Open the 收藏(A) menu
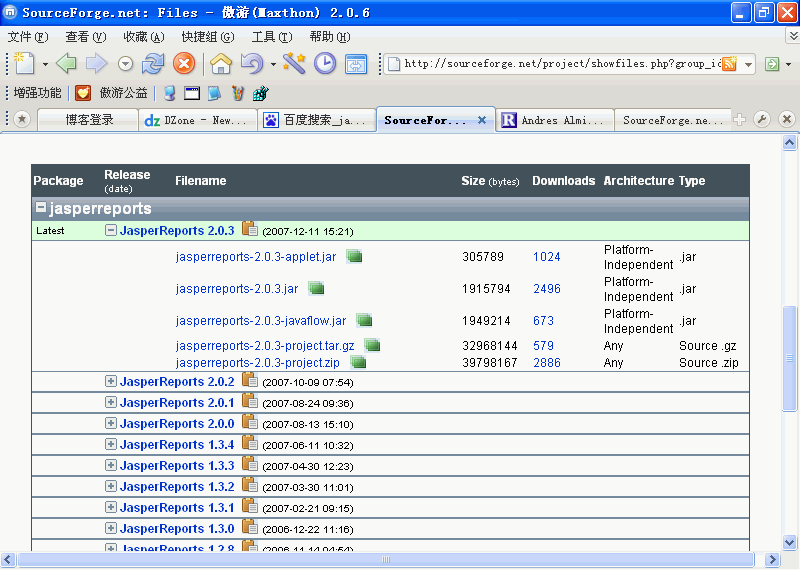This screenshot has width=800, height=570. click(x=144, y=37)
